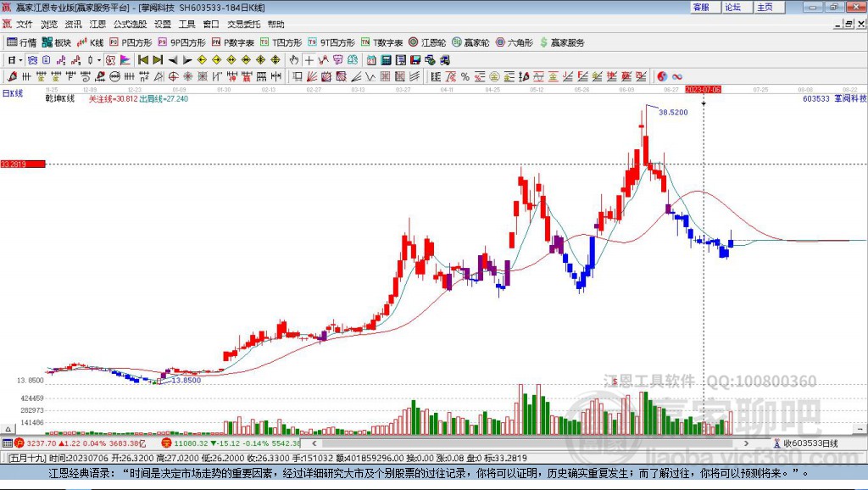Click the 日K线 period label

point(13,93)
